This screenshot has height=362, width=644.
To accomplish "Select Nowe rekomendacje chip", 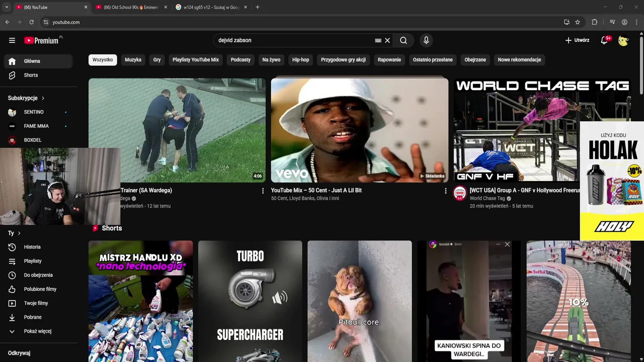I will 519,60.
